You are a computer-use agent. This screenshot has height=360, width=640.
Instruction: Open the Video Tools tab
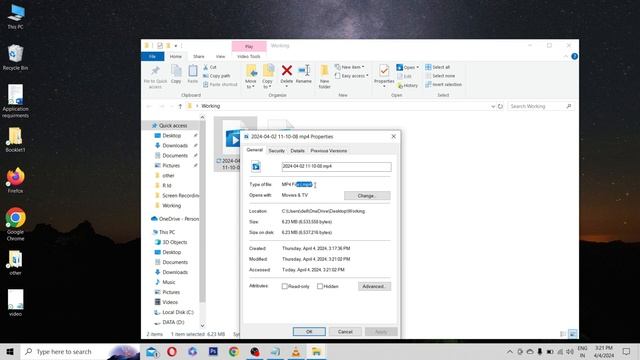[249, 56]
